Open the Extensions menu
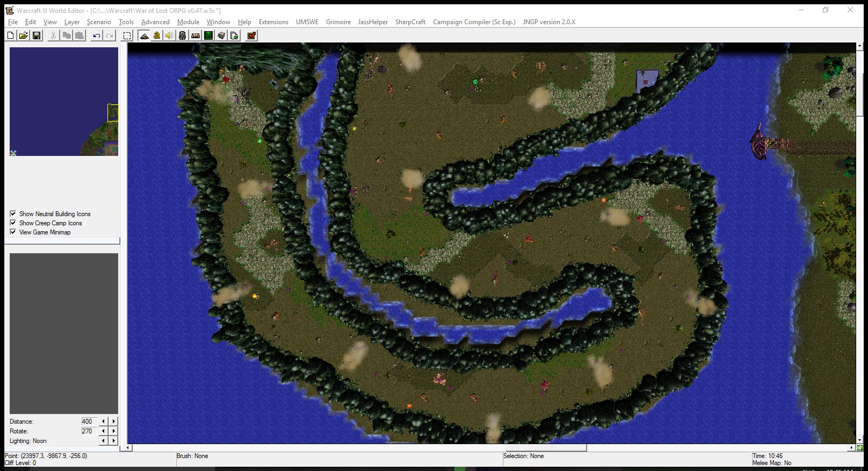This screenshot has height=471, width=868. tap(273, 22)
